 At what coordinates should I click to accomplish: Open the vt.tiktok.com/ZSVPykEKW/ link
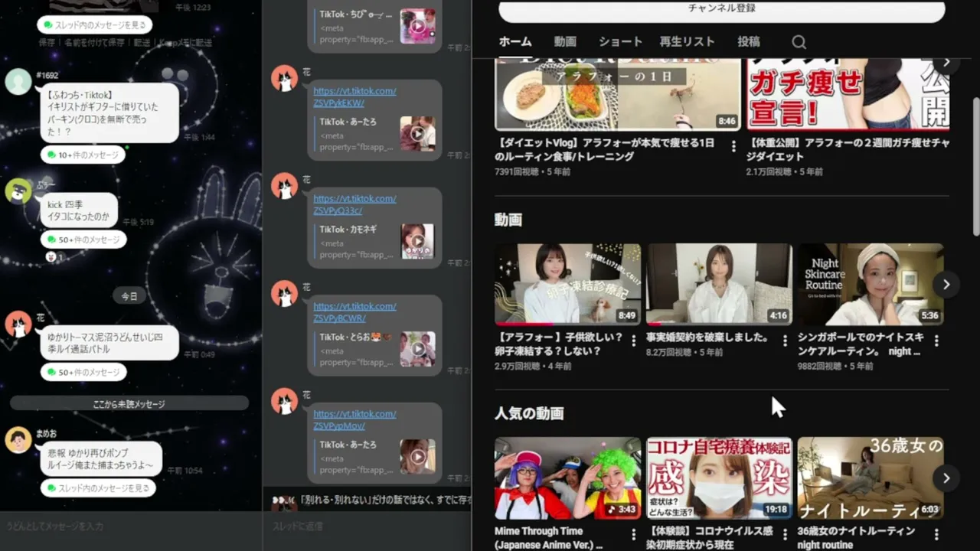coord(354,97)
